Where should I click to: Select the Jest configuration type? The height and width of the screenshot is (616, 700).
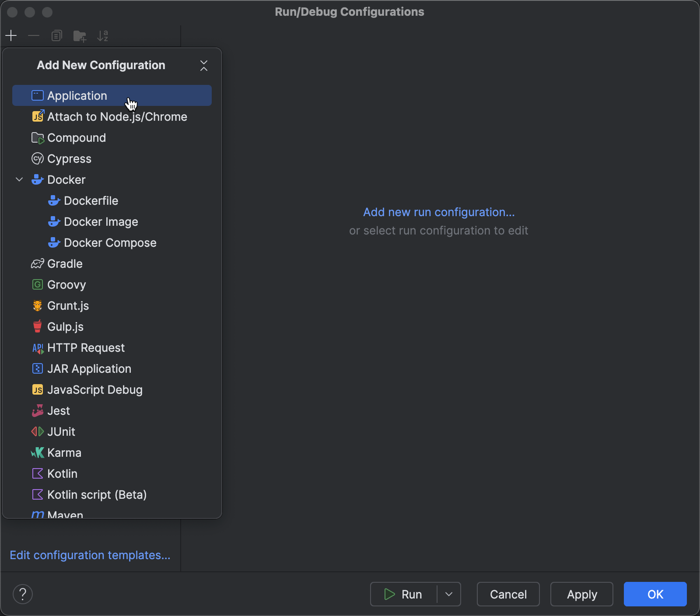pyautogui.click(x=59, y=410)
